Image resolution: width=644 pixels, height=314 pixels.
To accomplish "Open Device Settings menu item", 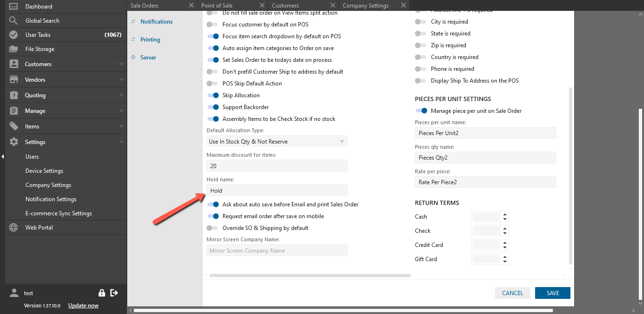I will [44, 171].
